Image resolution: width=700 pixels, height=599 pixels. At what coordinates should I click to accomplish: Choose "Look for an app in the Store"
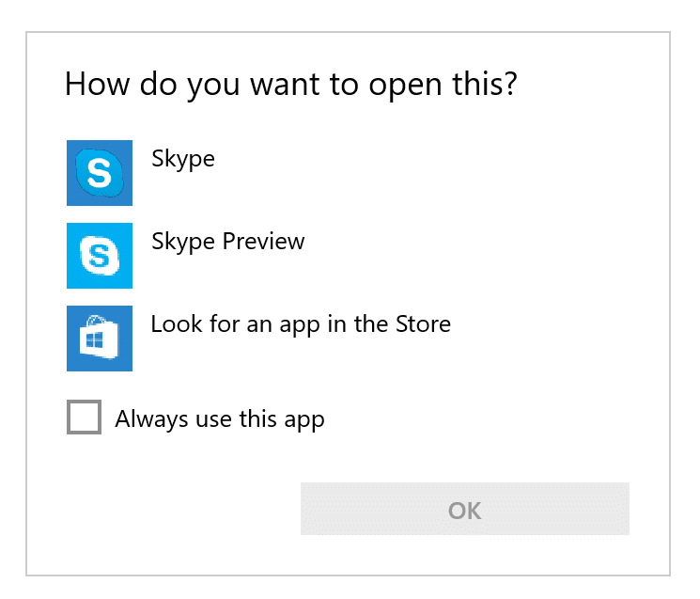[x=301, y=324]
